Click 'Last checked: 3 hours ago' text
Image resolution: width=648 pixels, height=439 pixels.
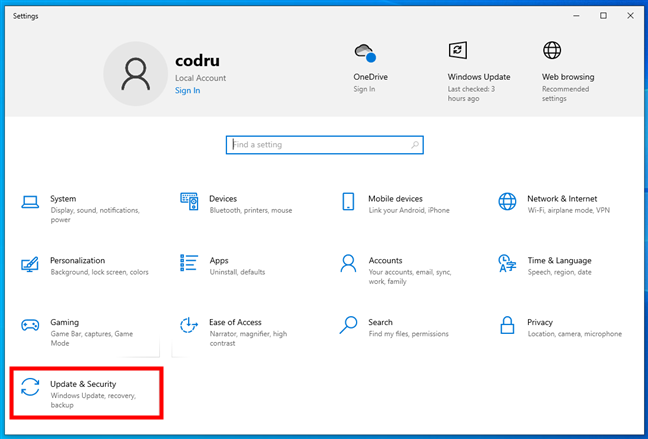click(x=471, y=94)
